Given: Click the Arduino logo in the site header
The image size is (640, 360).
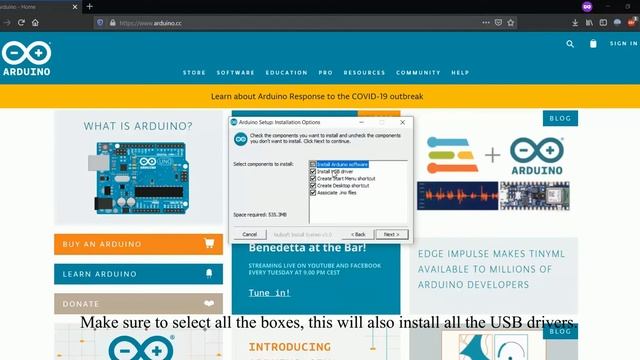Looking at the screenshot, I should (27, 58).
